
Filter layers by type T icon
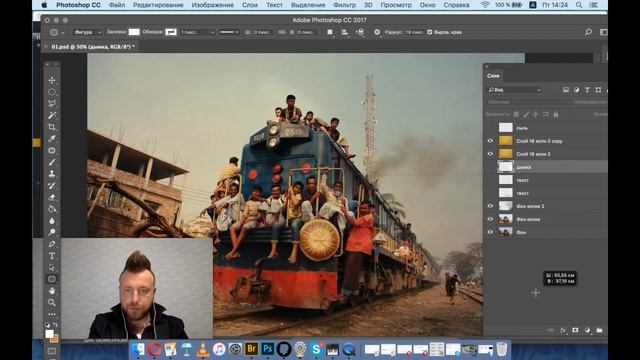pos(587,90)
